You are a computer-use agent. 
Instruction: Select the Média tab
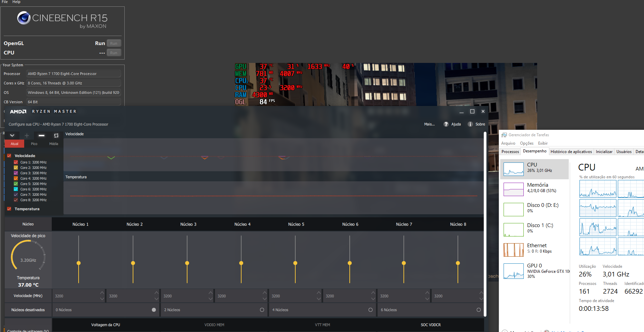pyautogui.click(x=54, y=144)
